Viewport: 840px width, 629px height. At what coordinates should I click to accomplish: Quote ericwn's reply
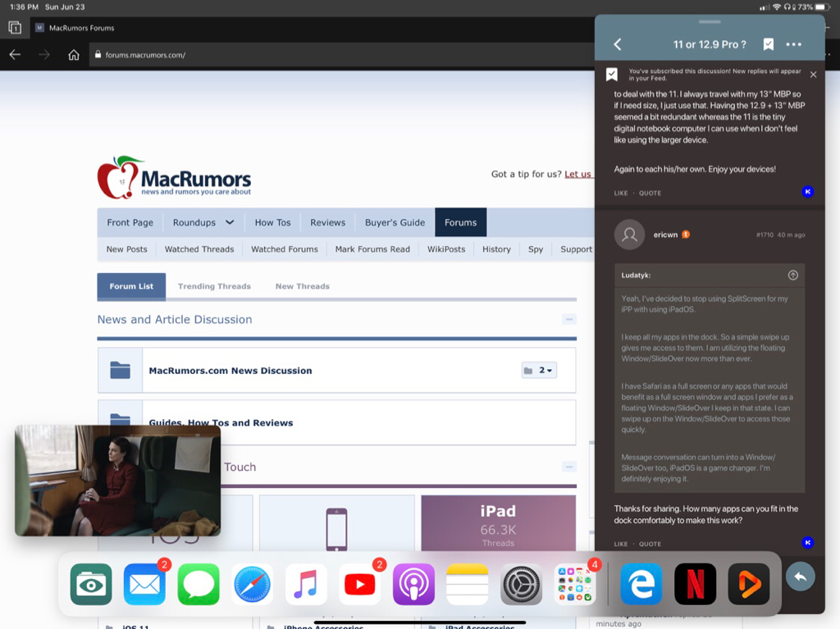650,544
